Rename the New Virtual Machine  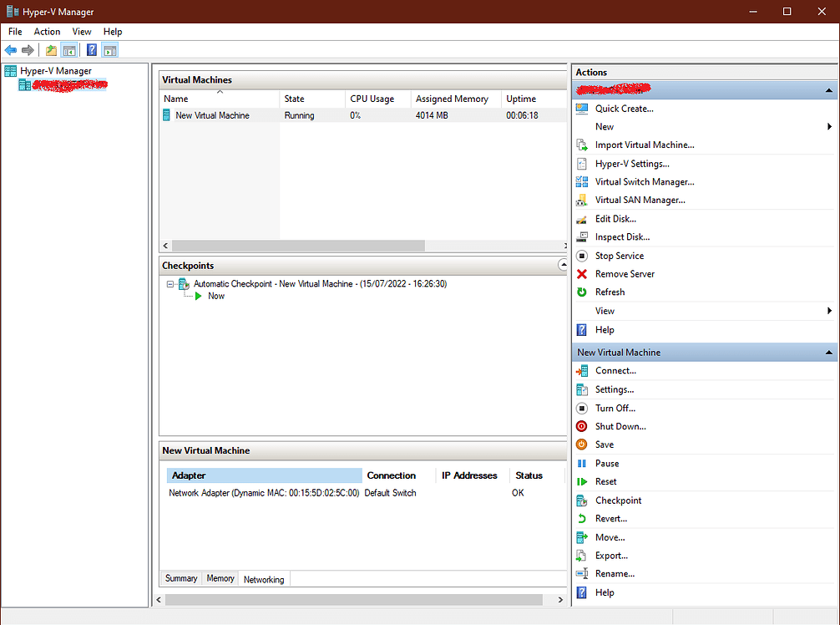click(x=615, y=573)
